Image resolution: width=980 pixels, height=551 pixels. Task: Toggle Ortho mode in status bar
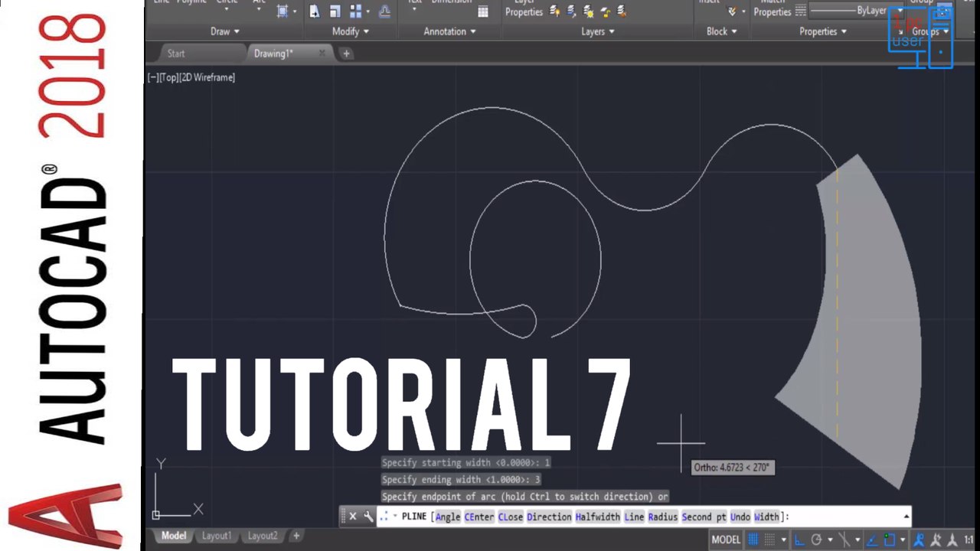(799, 540)
